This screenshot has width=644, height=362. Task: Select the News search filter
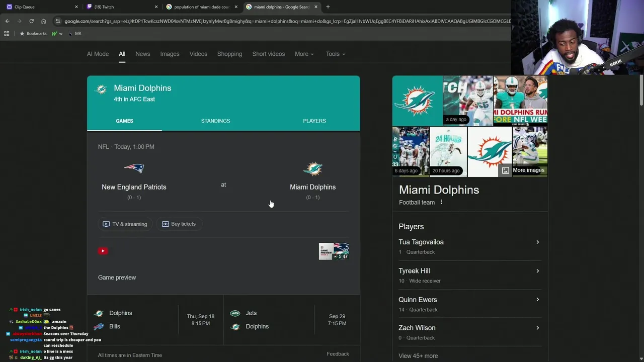tap(142, 54)
